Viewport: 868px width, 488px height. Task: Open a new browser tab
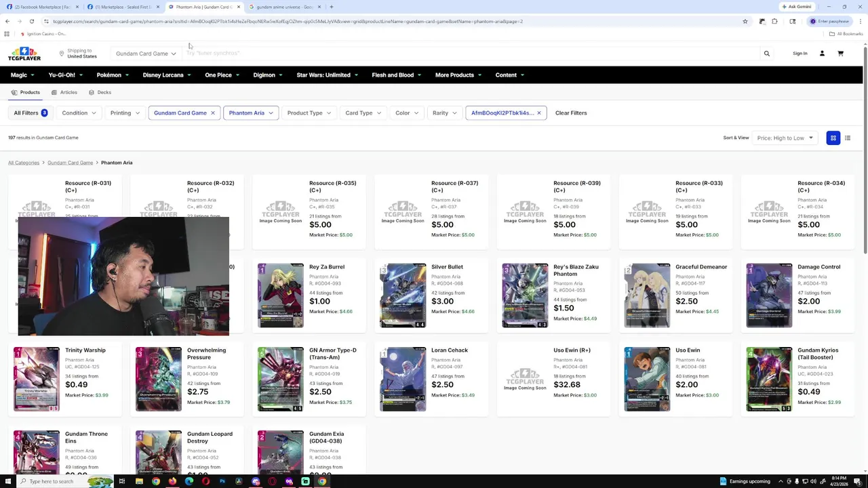(331, 7)
